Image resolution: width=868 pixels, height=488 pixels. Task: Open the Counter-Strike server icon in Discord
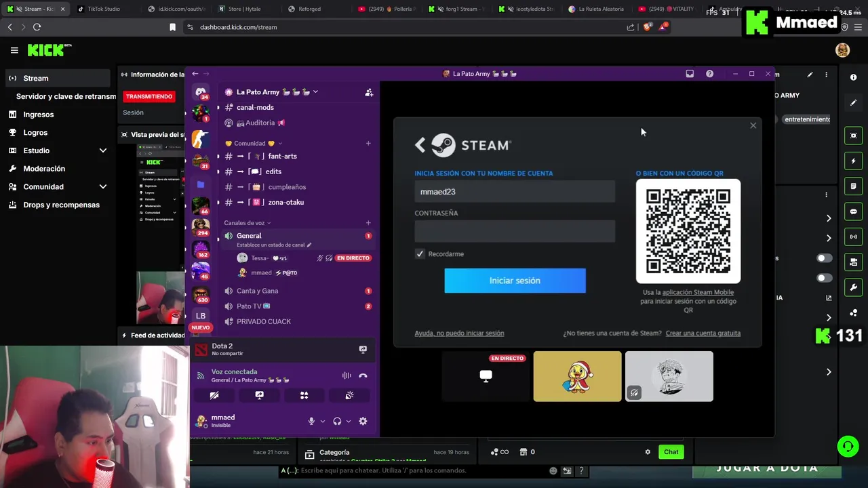click(201, 139)
